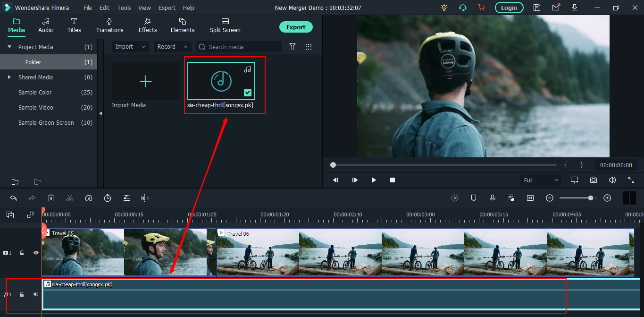
Task: Open the Import dropdown
Action: click(x=131, y=47)
